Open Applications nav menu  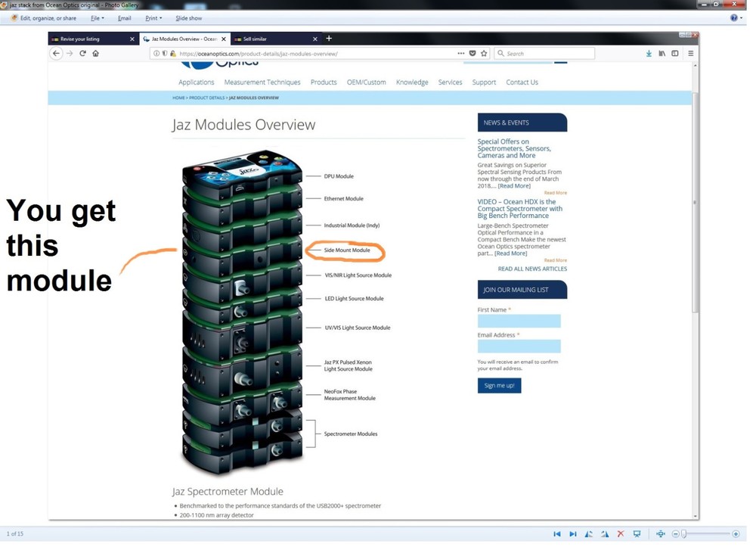pyautogui.click(x=197, y=82)
